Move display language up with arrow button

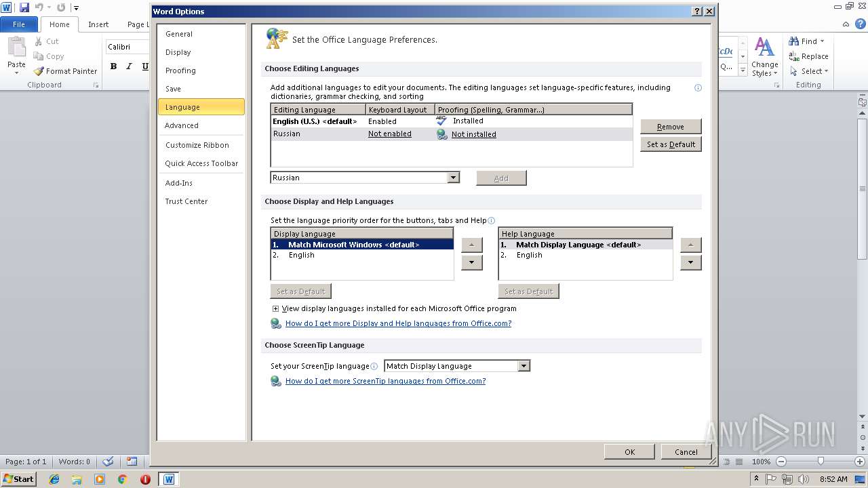[x=472, y=245]
